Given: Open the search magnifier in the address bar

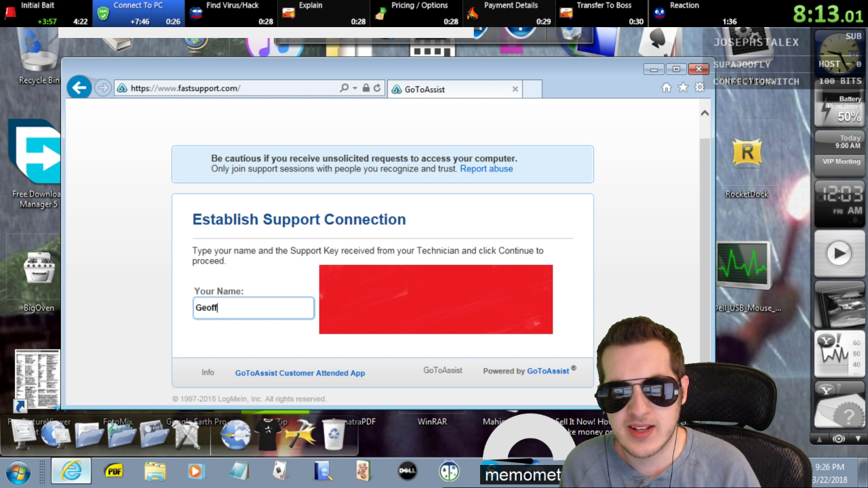Looking at the screenshot, I should click(x=344, y=88).
